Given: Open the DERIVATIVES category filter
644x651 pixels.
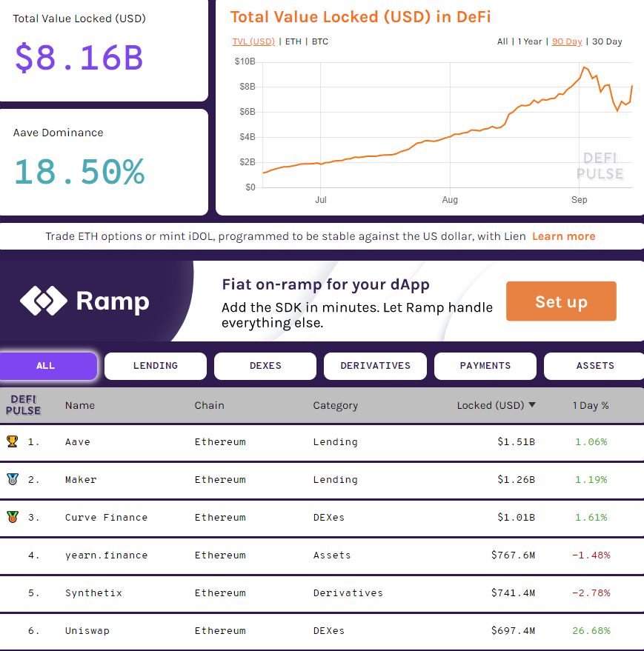Looking at the screenshot, I should pos(374,365).
